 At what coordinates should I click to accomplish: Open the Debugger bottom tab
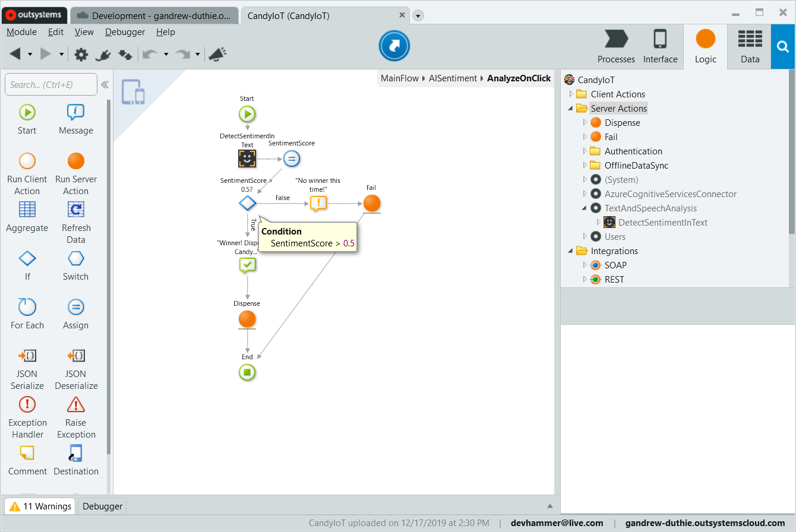click(103, 506)
